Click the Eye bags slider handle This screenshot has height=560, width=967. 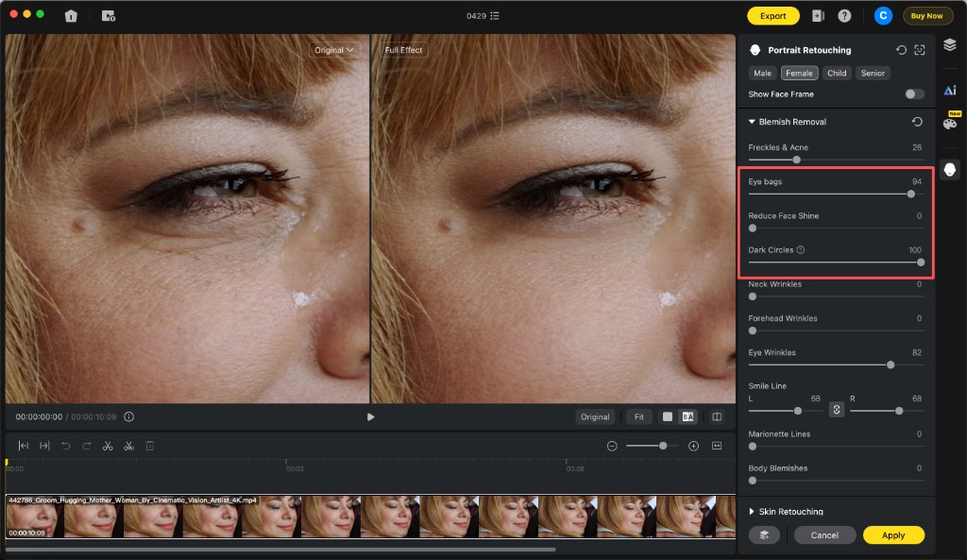[911, 195]
